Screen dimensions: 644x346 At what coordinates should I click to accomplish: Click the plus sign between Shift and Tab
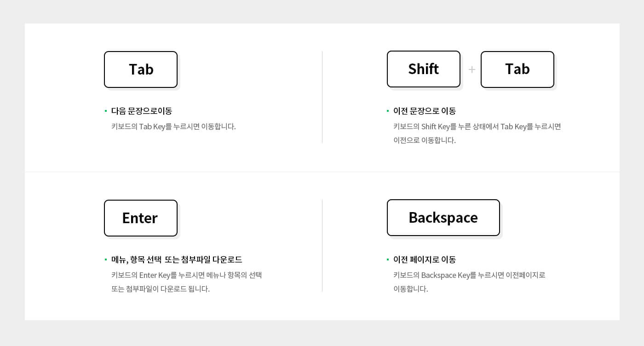pos(471,69)
